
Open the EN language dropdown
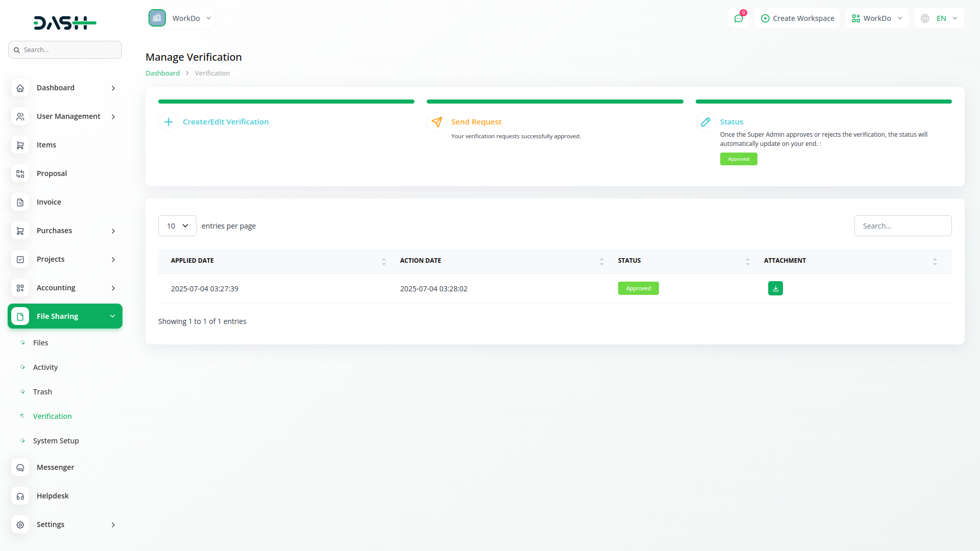click(x=940, y=18)
